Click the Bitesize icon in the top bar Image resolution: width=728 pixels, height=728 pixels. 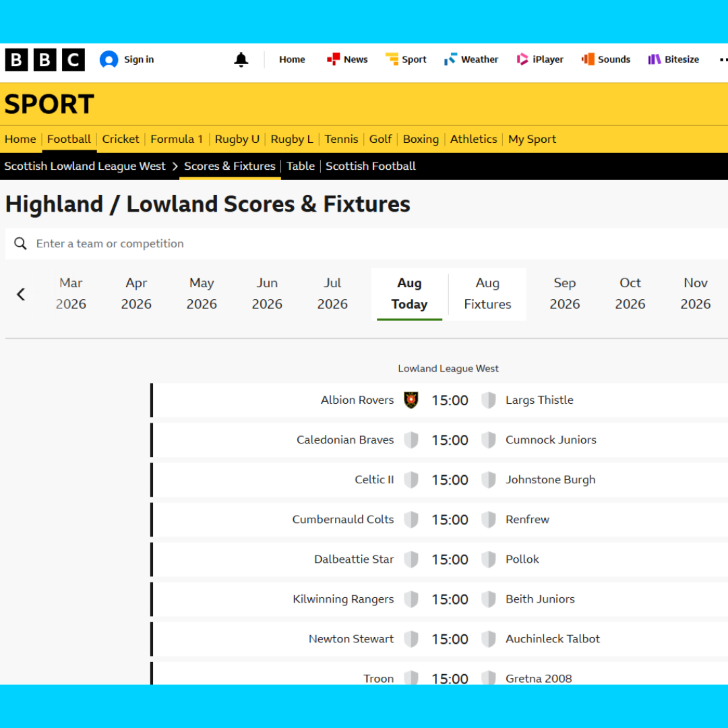pos(654,59)
